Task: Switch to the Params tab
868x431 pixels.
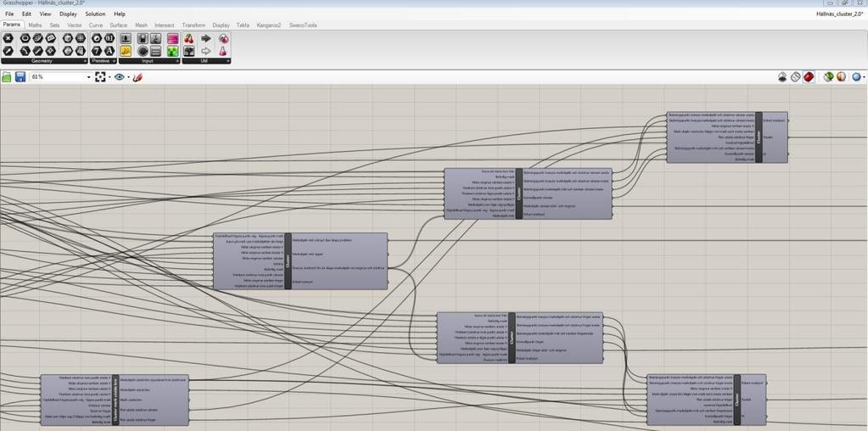Action: 12,25
